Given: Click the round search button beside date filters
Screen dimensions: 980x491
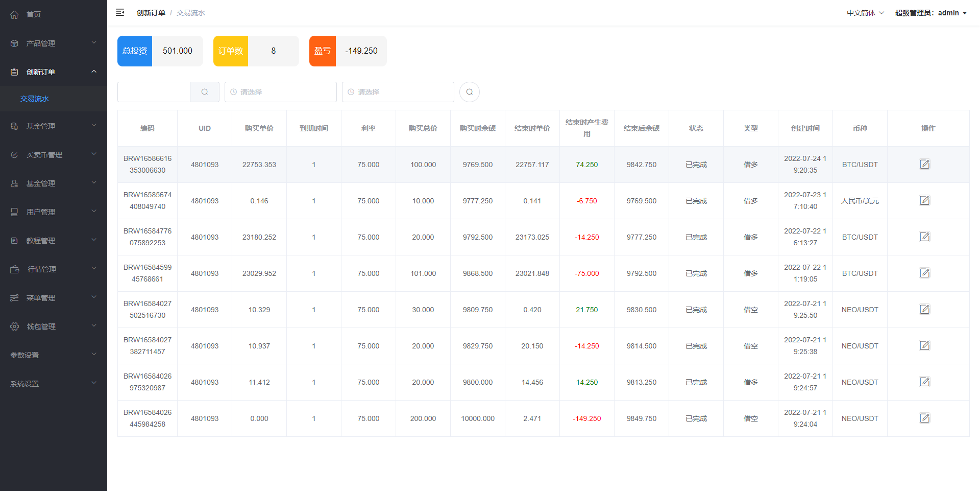Looking at the screenshot, I should [469, 92].
